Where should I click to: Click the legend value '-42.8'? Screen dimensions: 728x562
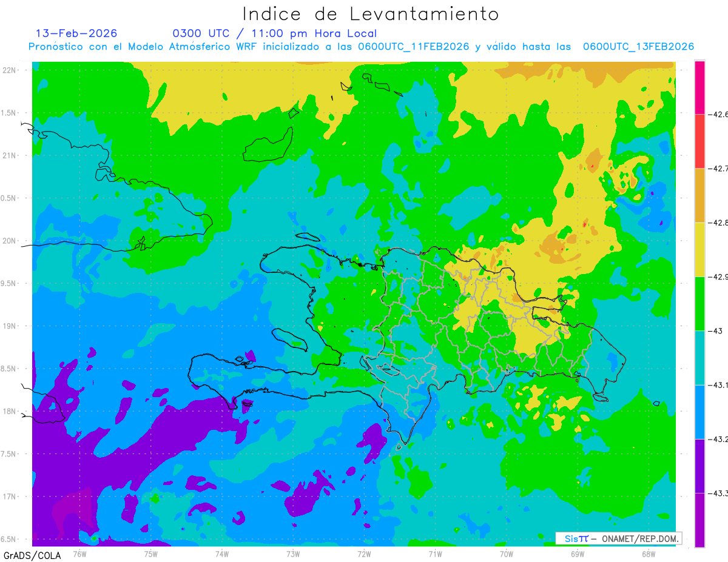(718, 222)
